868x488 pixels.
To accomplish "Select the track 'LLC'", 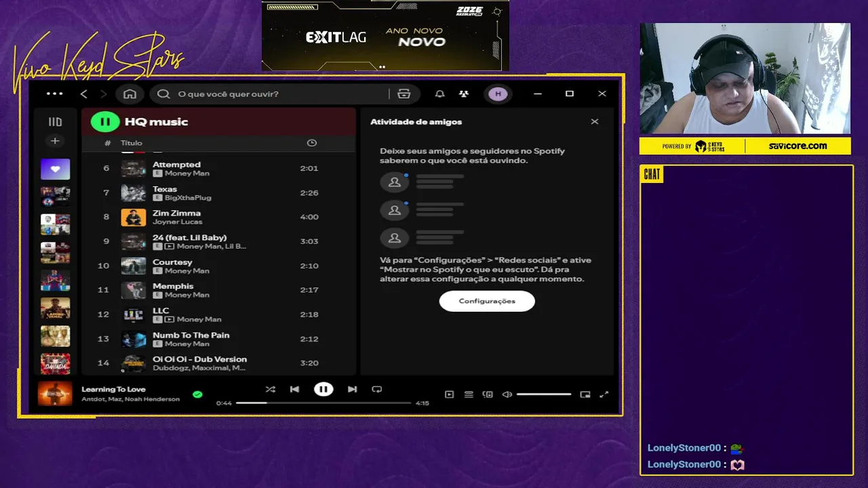I will [218, 314].
